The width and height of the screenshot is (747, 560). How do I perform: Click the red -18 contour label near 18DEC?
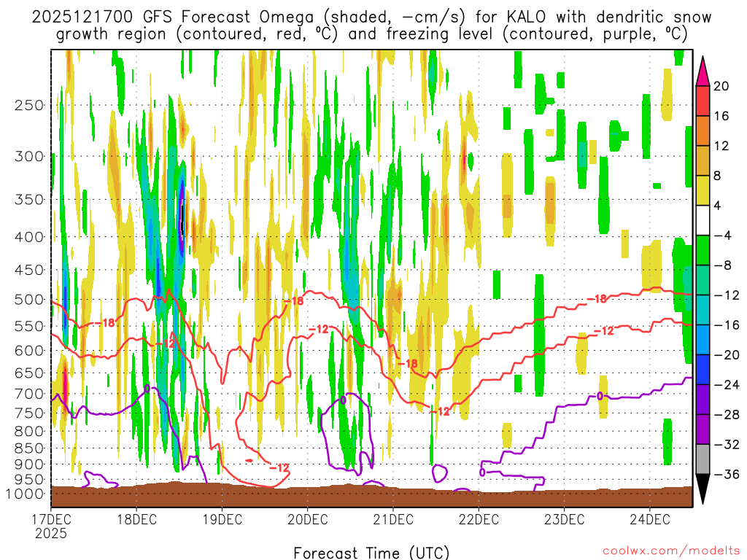pos(105,323)
